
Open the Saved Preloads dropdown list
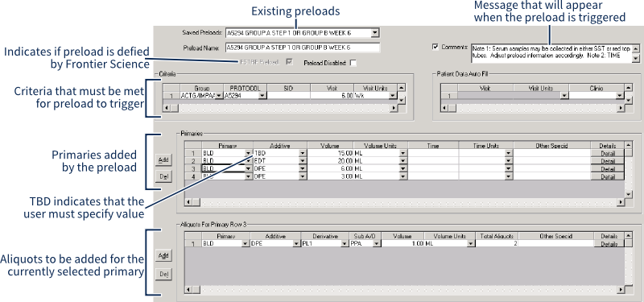374,32
